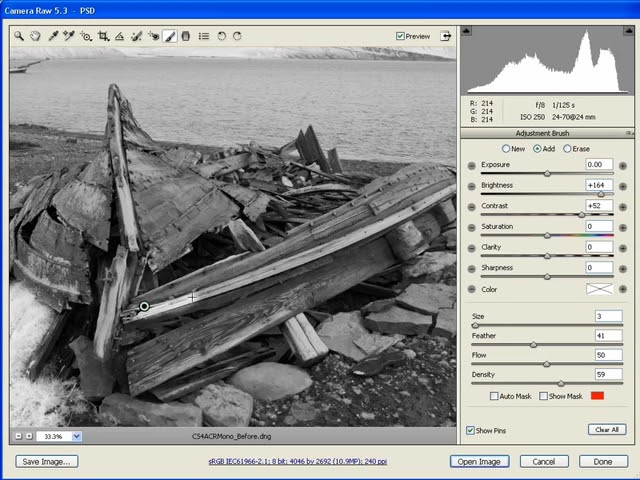Enable the Auto Mask checkbox
640x480 pixels.
(494, 396)
